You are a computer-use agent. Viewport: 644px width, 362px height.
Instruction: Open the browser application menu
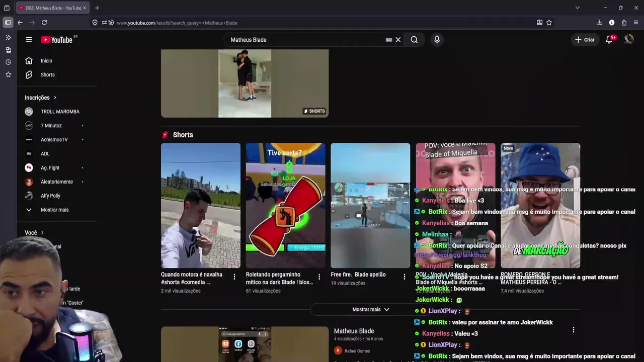click(636, 23)
